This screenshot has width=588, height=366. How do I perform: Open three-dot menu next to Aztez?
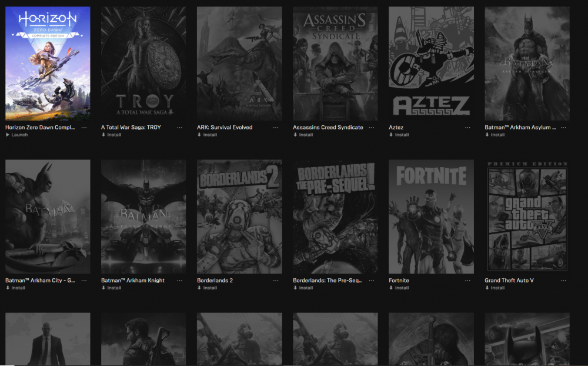(x=467, y=128)
